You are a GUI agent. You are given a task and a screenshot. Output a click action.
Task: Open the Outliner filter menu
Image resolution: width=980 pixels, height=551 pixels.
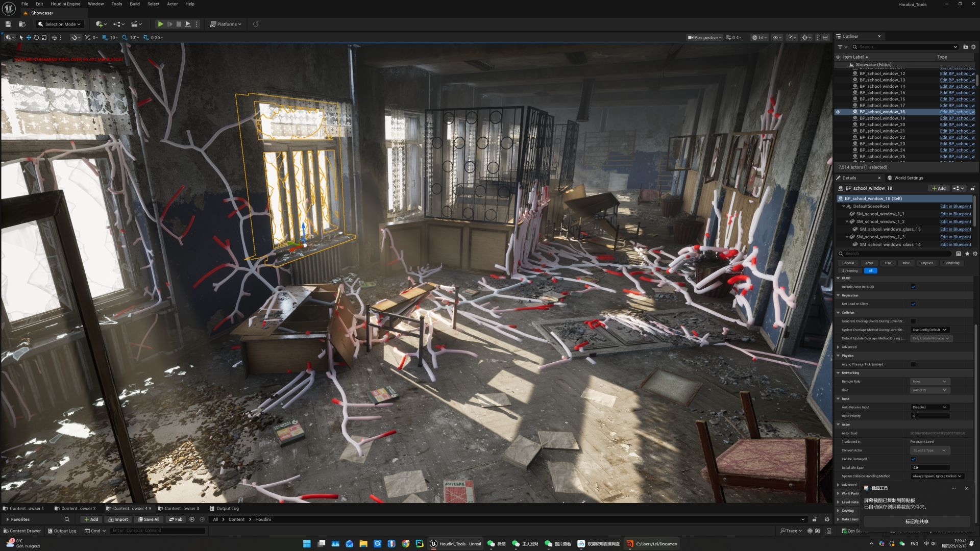(842, 46)
